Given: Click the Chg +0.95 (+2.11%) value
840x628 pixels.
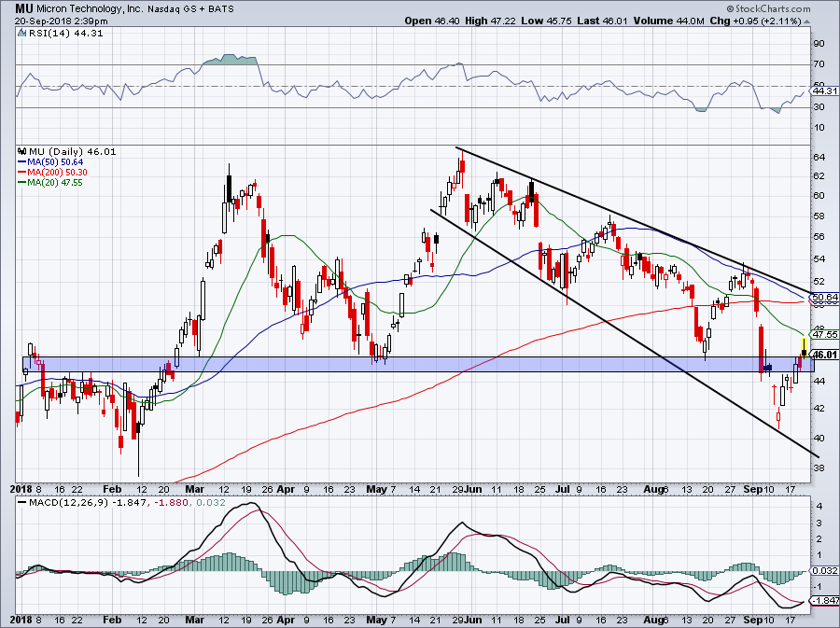Looking at the screenshot, I should click(755, 21).
